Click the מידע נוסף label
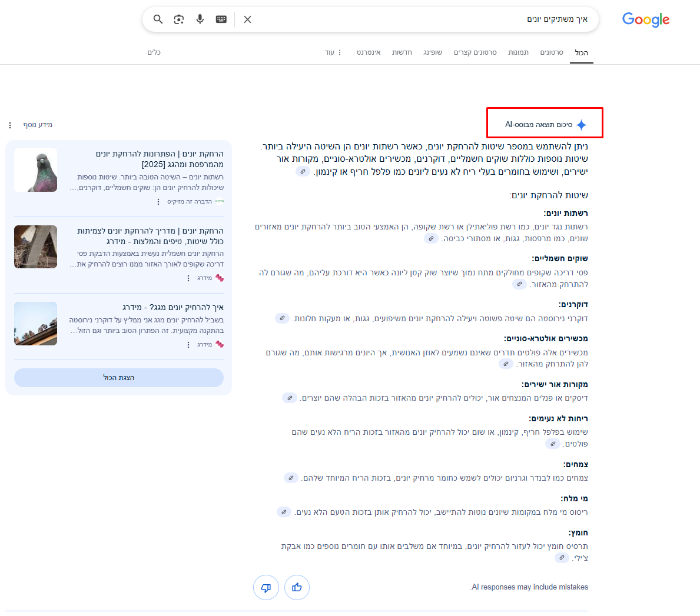700x616 pixels. click(38, 125)
